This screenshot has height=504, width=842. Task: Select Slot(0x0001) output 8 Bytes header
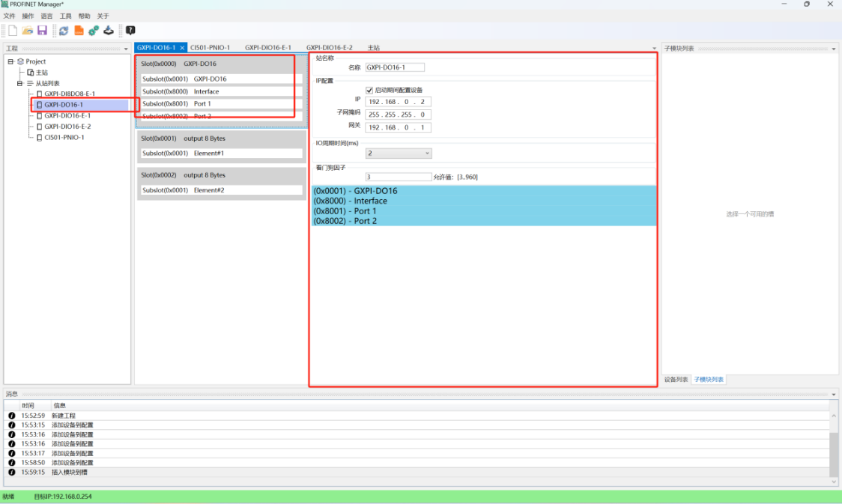coord(221,139)
